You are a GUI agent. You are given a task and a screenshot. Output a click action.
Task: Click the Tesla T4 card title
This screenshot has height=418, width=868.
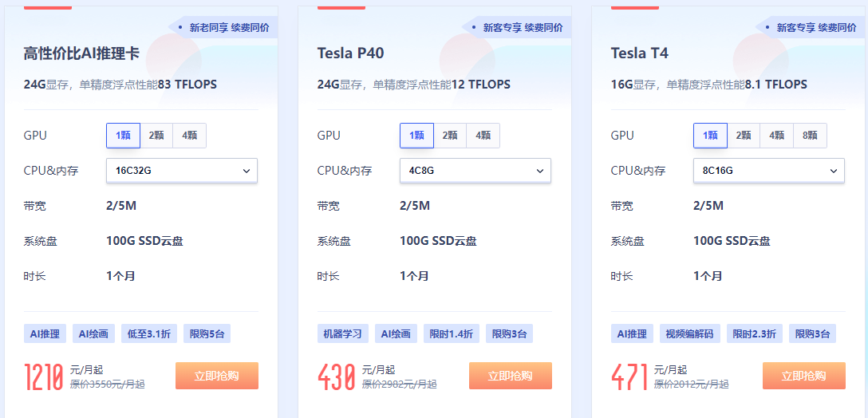pyautogui.click(x=639, y=53)
